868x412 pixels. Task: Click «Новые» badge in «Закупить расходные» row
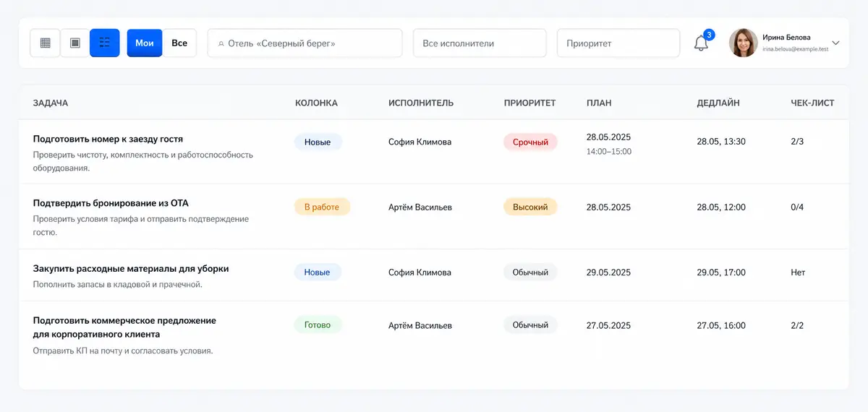click(318, 272)
